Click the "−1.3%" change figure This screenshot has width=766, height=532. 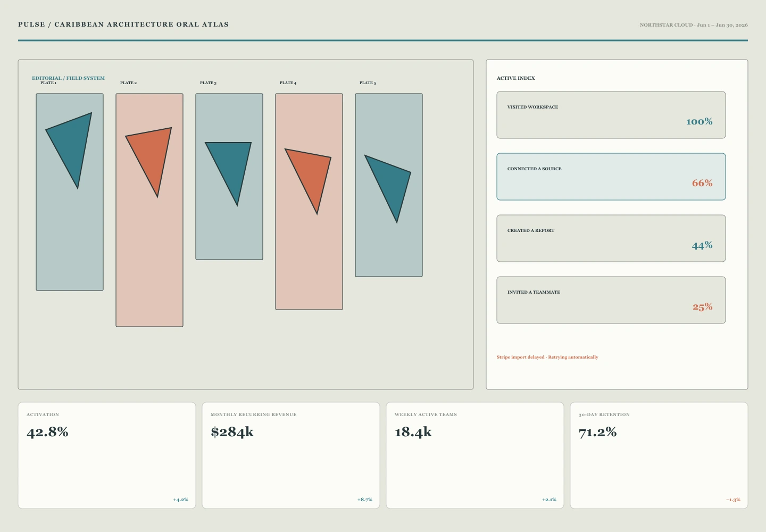coord(733,500)
